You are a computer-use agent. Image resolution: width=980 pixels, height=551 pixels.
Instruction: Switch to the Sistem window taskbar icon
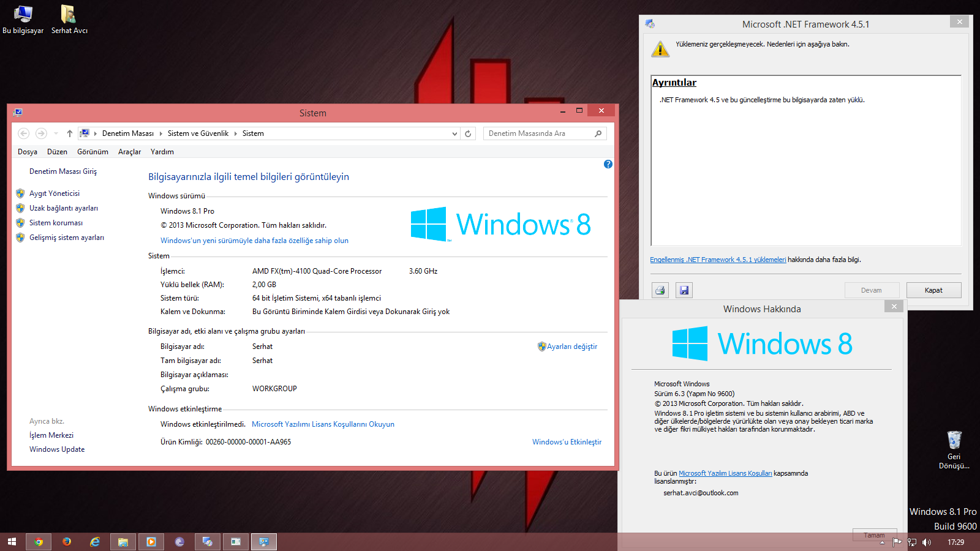264,542
